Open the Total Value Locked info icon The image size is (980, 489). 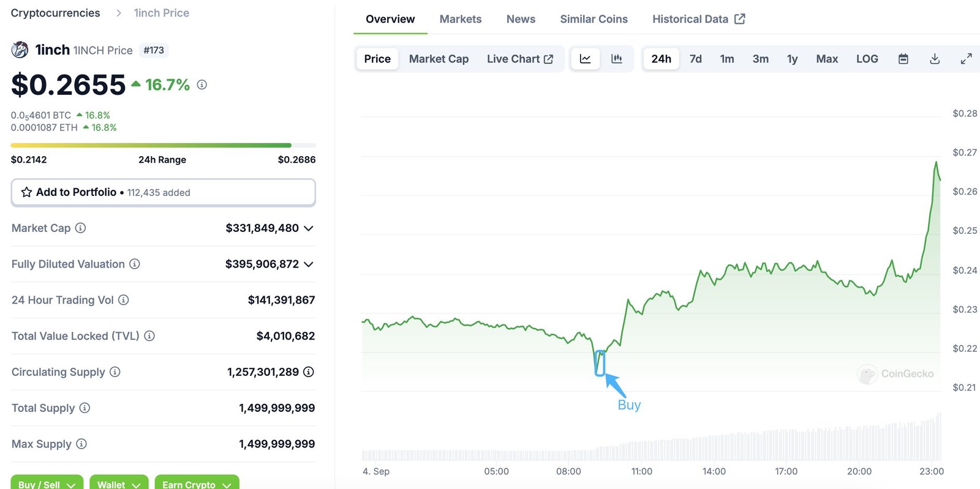click(149, 336)
